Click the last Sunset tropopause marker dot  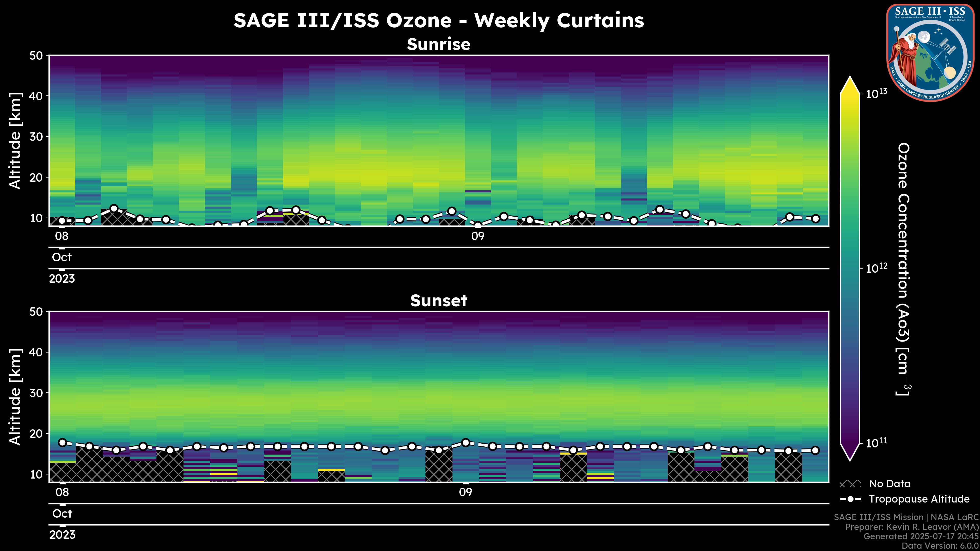pyautogui.click(x=815, y=450)
